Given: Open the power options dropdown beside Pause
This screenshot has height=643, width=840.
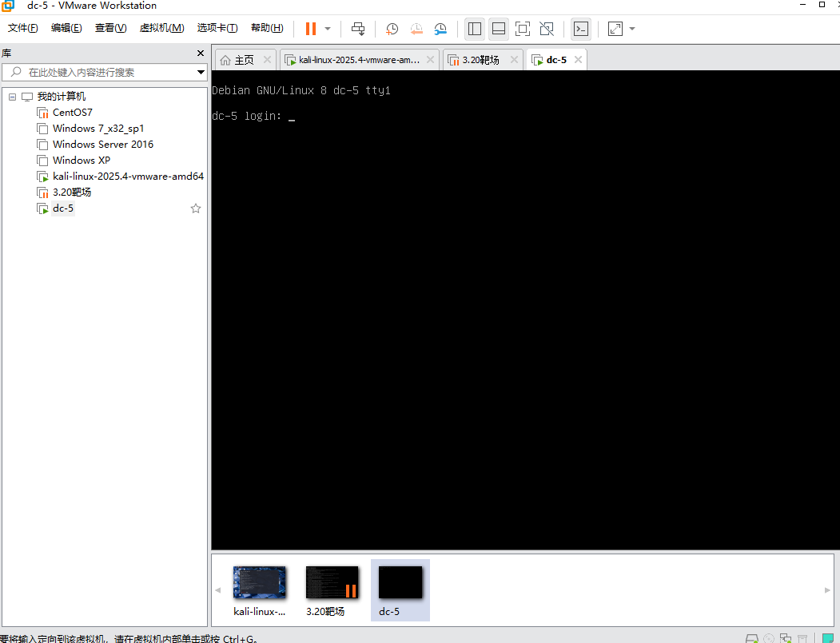Looking at the screenshot, I should click(x=328, y=29).
